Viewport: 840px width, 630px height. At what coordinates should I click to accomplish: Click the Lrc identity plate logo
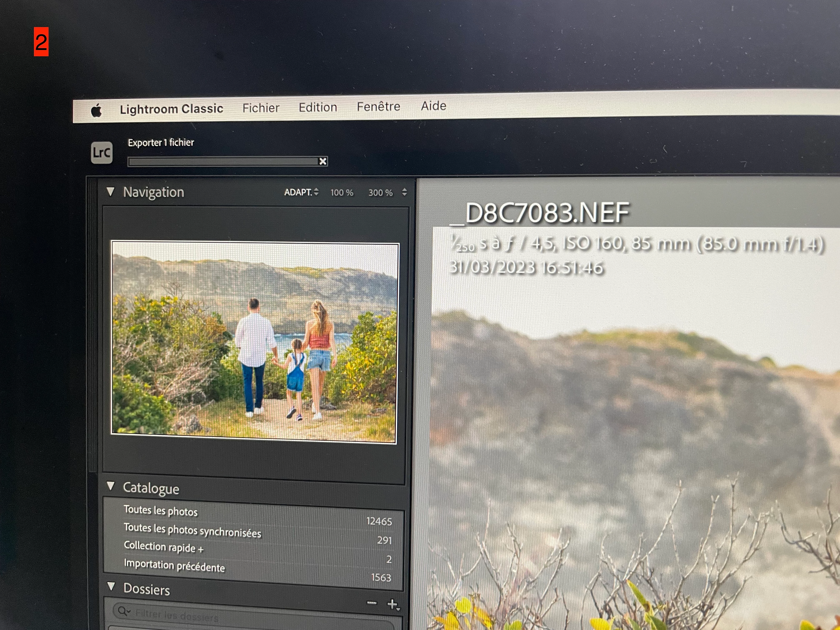click(x=102, y=153)
